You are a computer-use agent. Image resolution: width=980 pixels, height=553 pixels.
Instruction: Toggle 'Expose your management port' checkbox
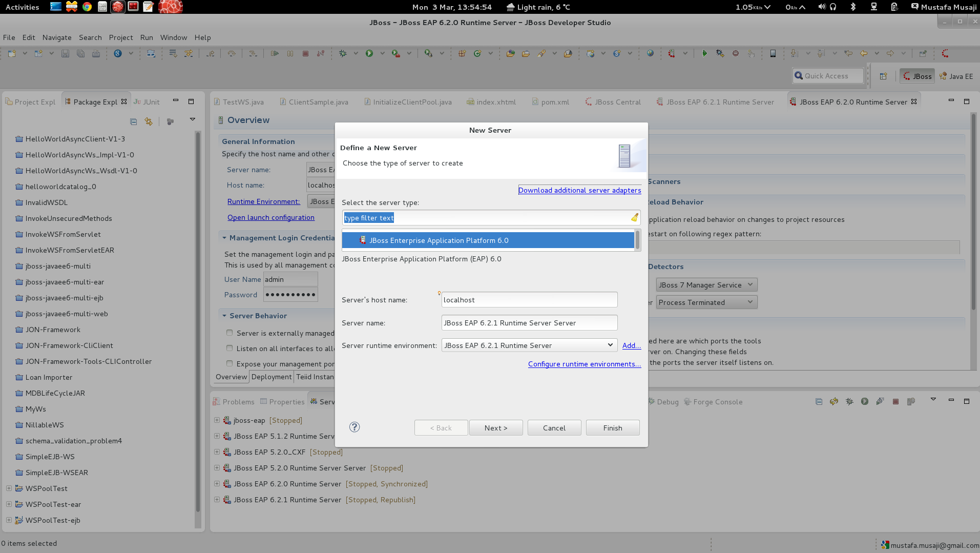[230, 364]
